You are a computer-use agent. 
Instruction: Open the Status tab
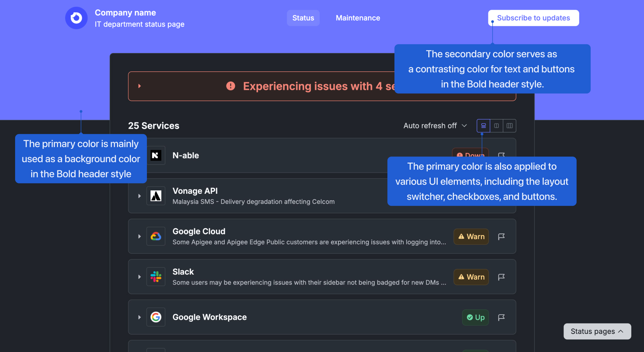coord(303,18)
